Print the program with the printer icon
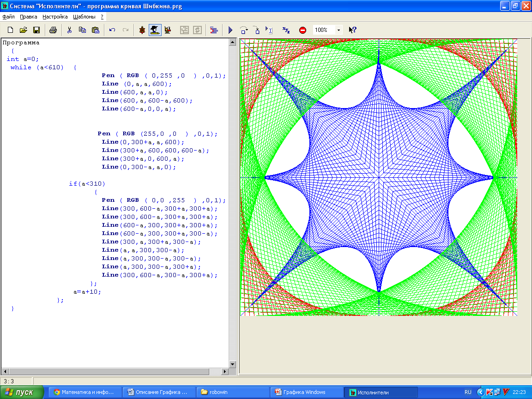 click(x=53, y=30)
